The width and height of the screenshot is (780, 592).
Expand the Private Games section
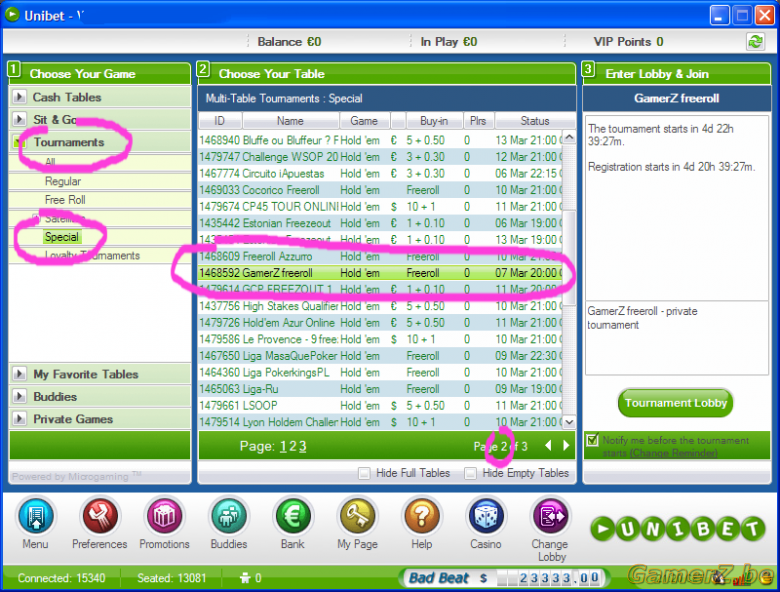(20, 419)
